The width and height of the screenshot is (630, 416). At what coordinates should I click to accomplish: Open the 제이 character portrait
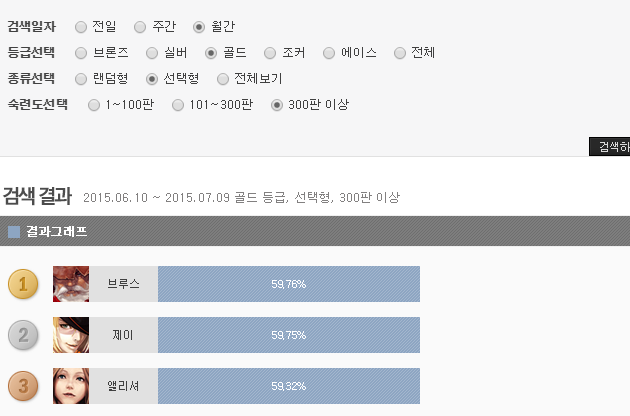coord(71,335)
